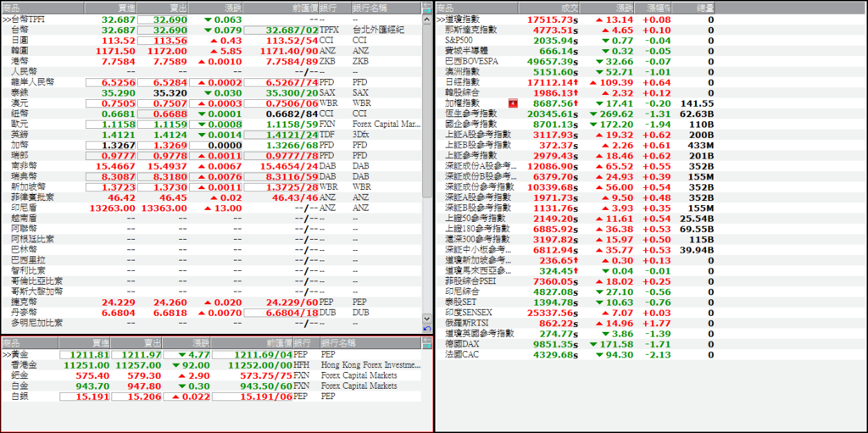Select the 香港金 row

tap(211, 365)
